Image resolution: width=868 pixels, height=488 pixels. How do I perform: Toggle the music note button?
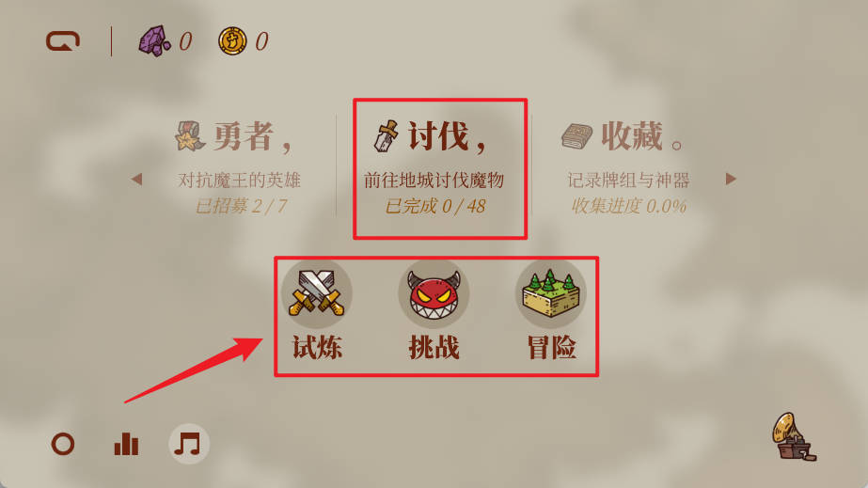[x=188, y=444]
